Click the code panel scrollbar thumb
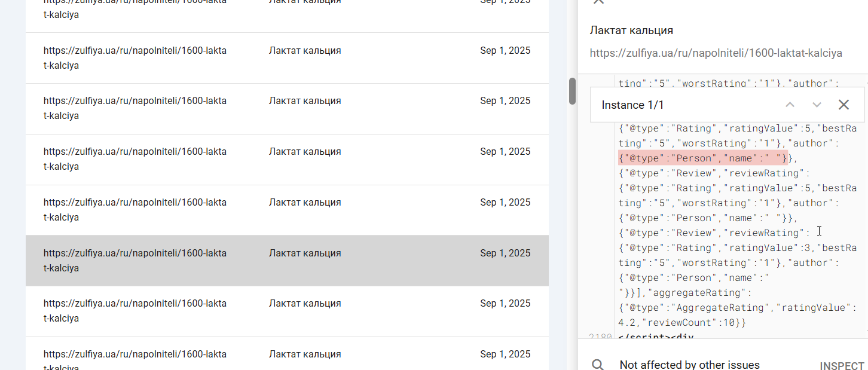This screenshot has height=370, width=868. click(x=572, y=91)
